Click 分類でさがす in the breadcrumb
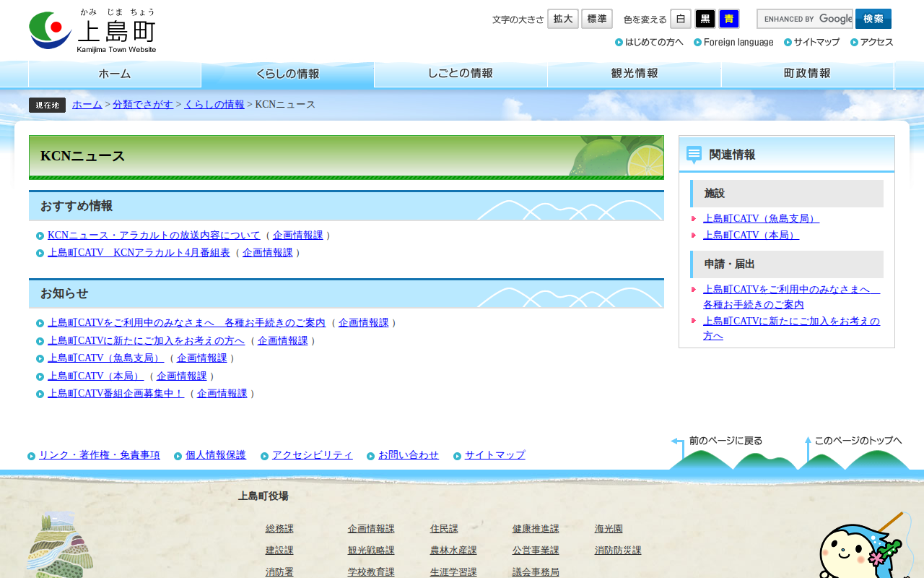Viewport: 924px width, 578px height. 143,105
